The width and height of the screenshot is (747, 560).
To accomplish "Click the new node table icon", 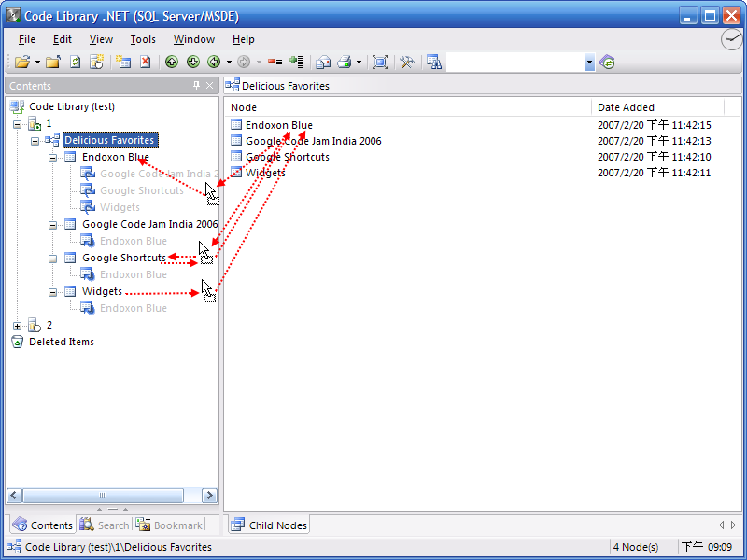I will (x=123, y=62).
